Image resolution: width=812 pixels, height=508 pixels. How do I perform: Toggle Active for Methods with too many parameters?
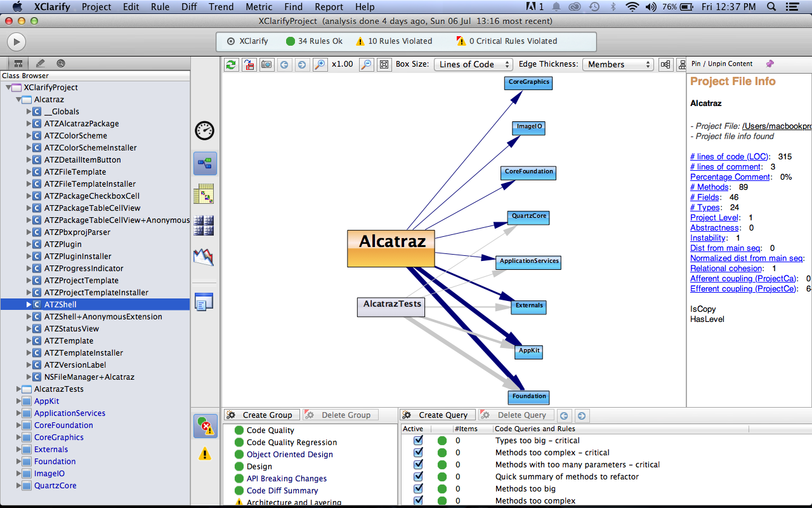418,464
